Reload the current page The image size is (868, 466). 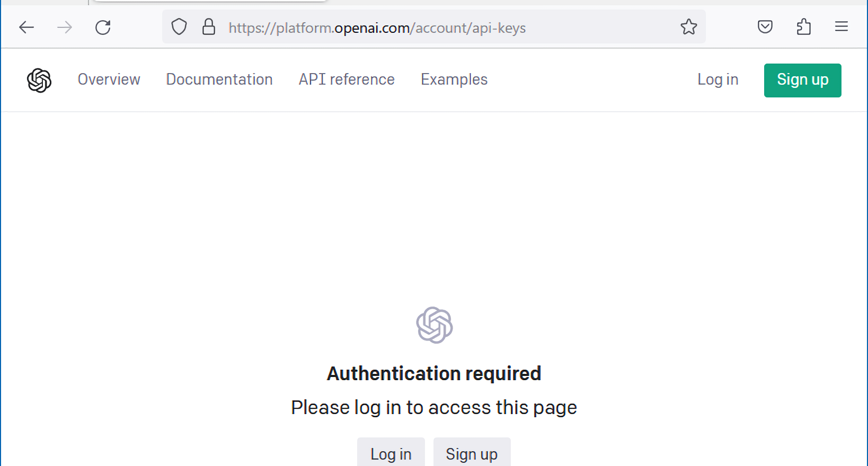pyautogui.click(x=103, y=27)
